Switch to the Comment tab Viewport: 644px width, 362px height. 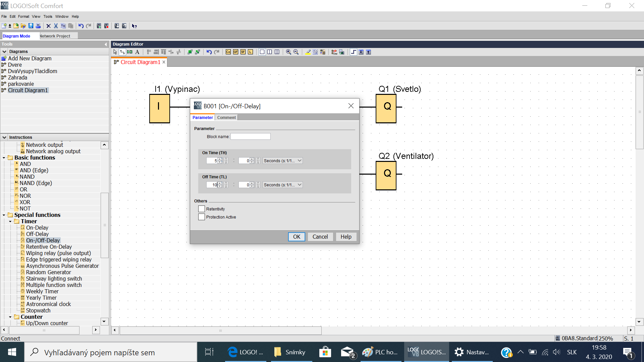[226, 117]
